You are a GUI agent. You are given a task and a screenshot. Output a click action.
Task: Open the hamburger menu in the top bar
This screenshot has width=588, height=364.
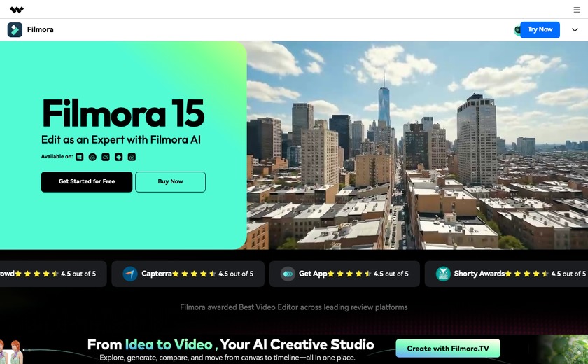tap(576, 10)
